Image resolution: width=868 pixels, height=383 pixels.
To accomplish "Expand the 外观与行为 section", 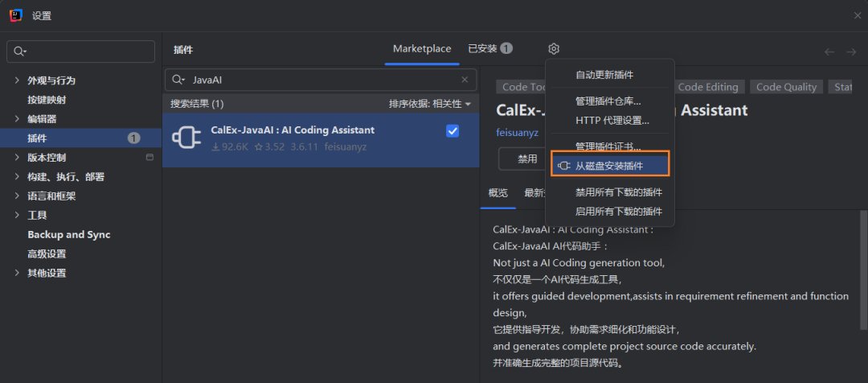I will (x=17, y=80).
